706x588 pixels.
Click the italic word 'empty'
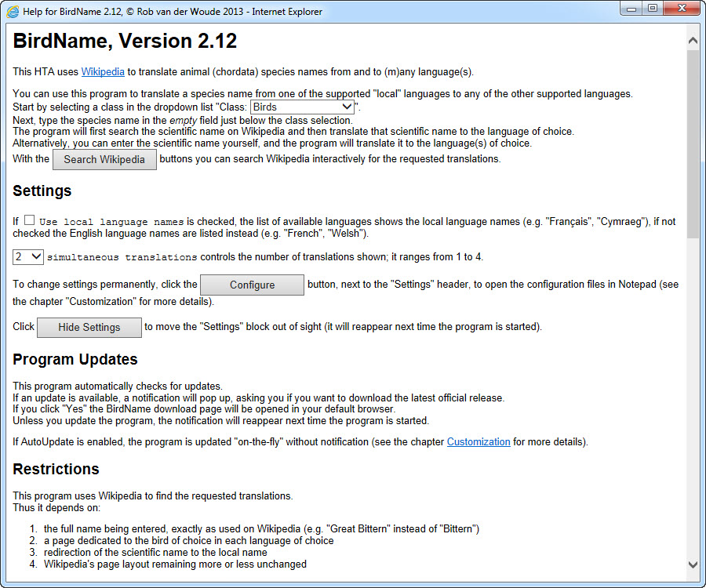[183, 121]
